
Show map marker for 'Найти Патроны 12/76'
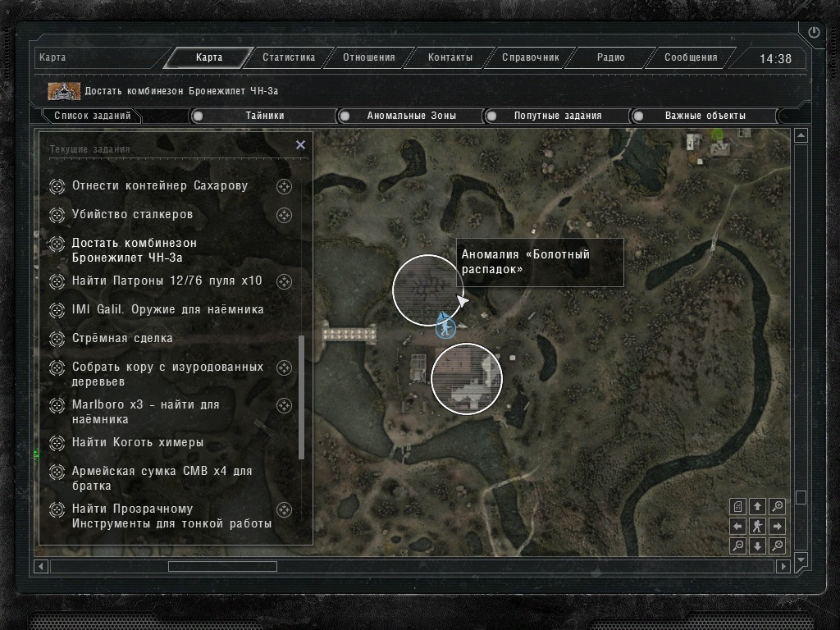(284, 282)
